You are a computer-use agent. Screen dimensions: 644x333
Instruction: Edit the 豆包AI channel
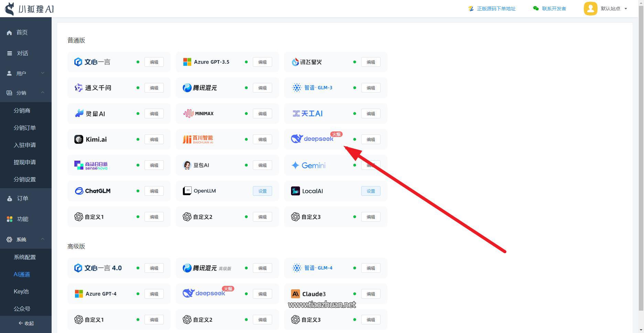262,165
